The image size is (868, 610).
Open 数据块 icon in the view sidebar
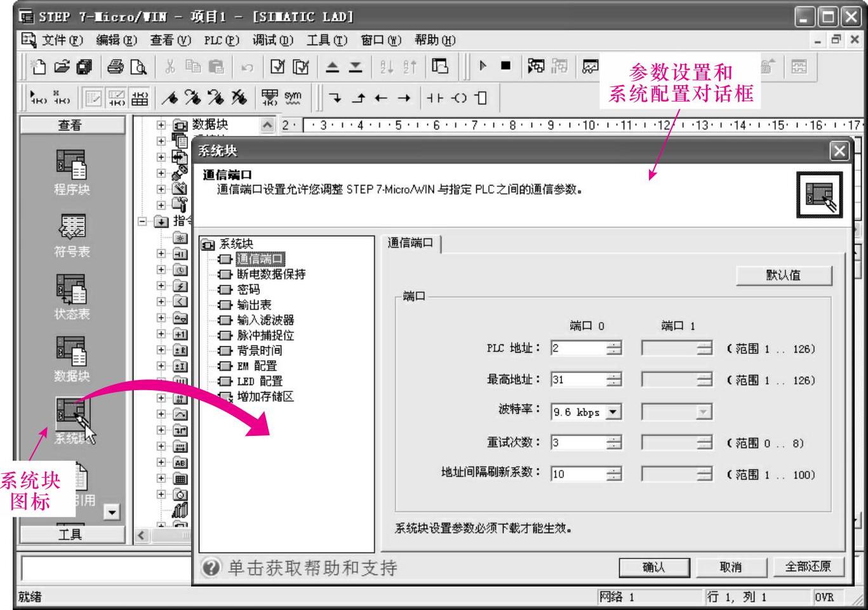click(x=71, y=359)
